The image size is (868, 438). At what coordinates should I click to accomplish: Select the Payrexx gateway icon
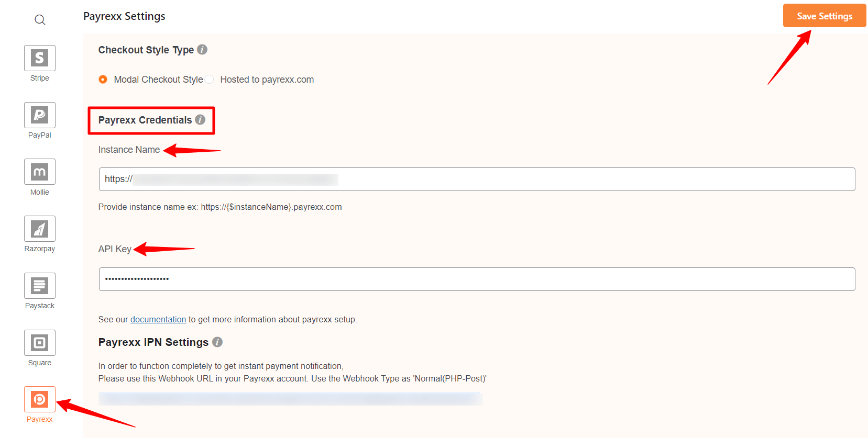[x=40, y=399]
